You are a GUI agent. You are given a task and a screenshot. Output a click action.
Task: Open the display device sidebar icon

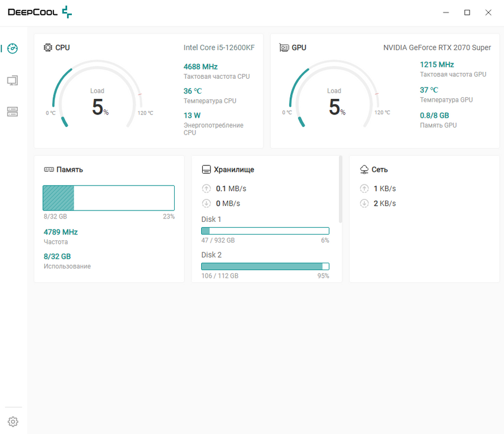click(x=13, y=80)
